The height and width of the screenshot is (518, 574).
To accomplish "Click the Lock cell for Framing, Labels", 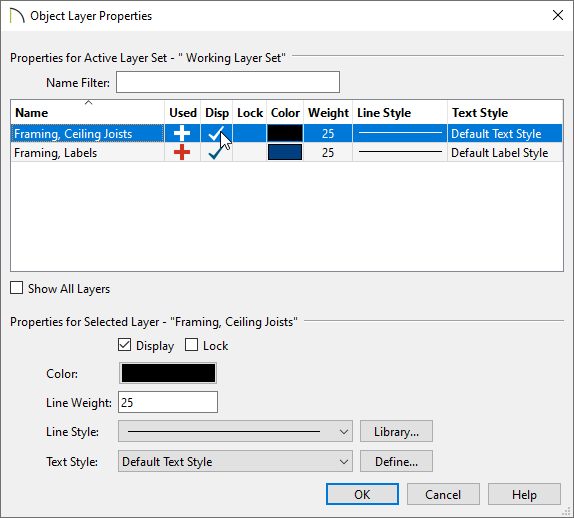I will tap(250, 152).
